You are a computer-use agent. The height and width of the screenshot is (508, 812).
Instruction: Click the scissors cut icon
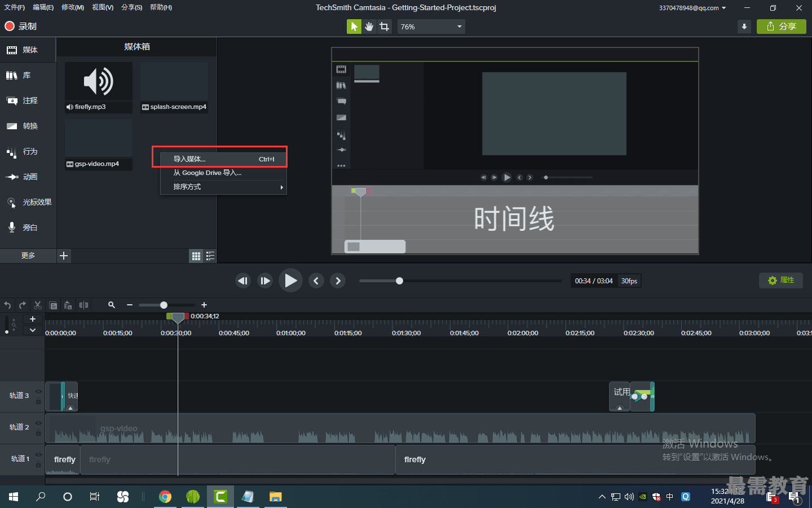point(38,305)
